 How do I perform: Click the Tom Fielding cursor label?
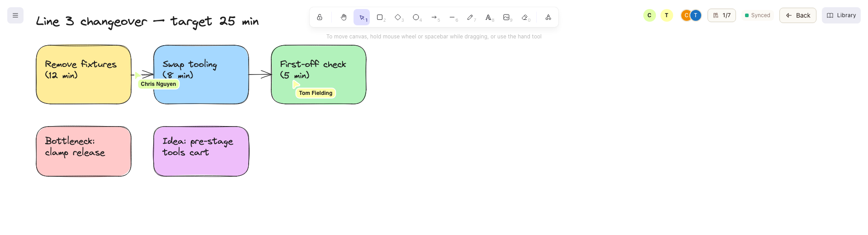pos(316,93)
